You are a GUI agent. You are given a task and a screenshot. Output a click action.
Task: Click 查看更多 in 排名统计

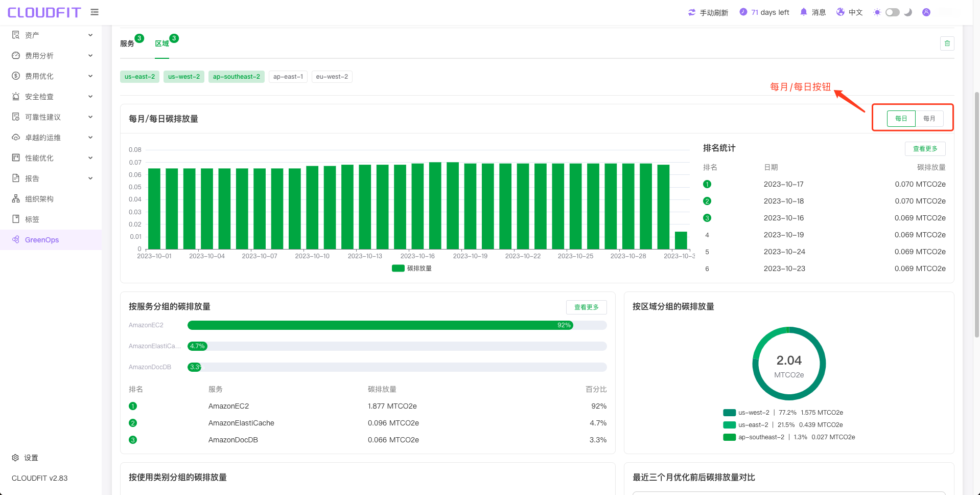coord(925,149)
